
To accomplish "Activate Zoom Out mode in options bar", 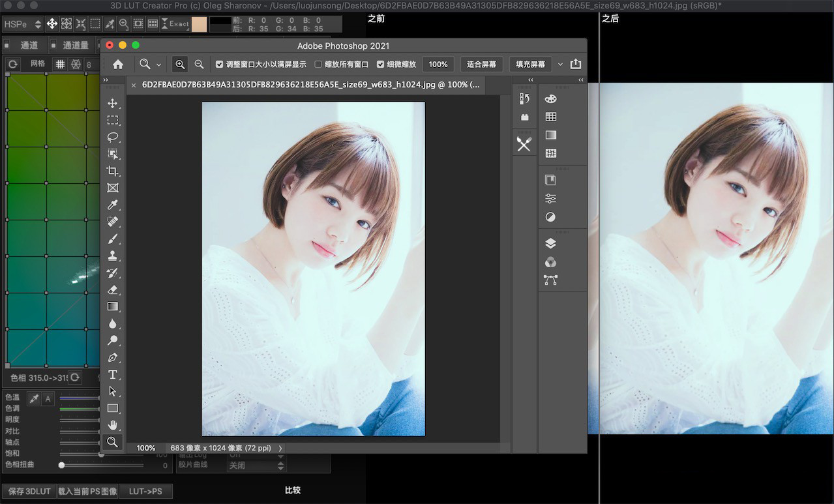I will [x=199, y=64].
